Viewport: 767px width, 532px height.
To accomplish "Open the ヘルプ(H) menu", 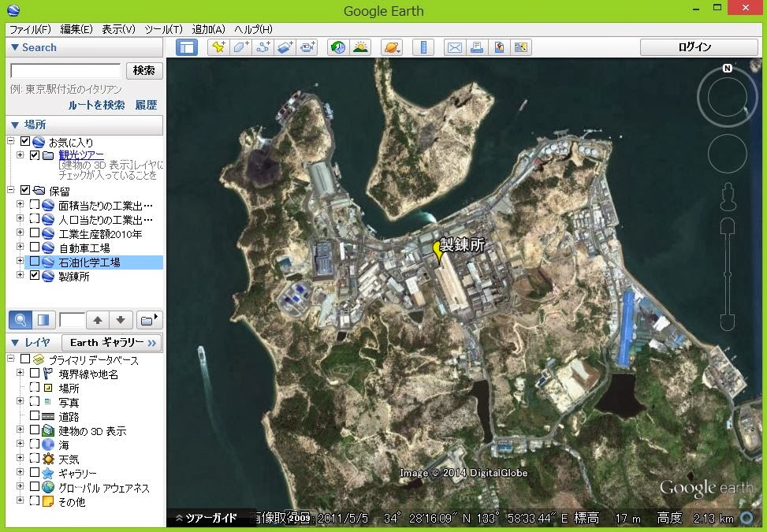I will [253, 29].
